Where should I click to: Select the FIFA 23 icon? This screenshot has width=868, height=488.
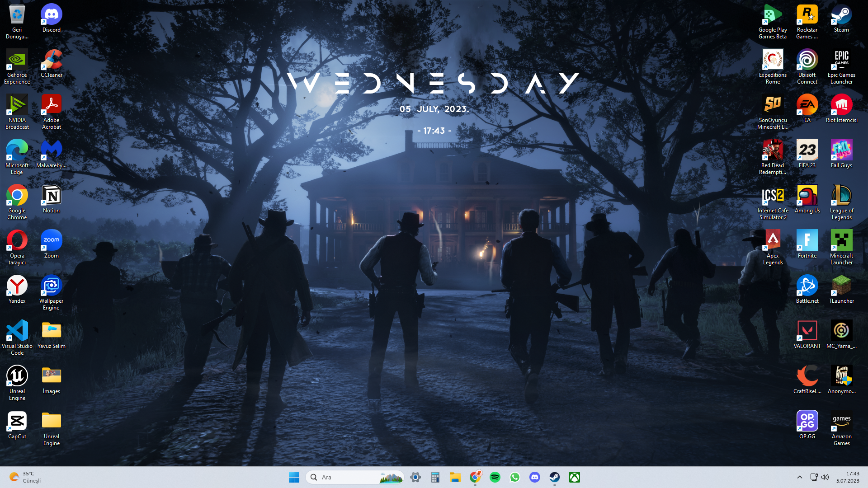(x=807, y=155)
